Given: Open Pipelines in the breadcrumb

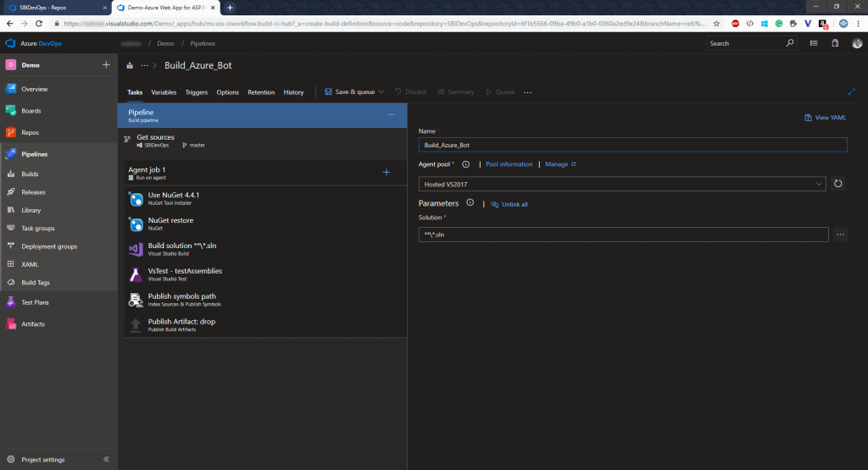Looking at the screenshot, I should click(203, 43).
